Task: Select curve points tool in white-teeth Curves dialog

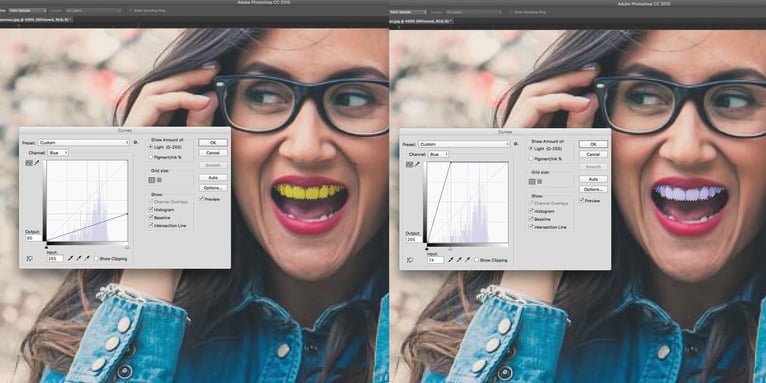Action: point(409,165)
